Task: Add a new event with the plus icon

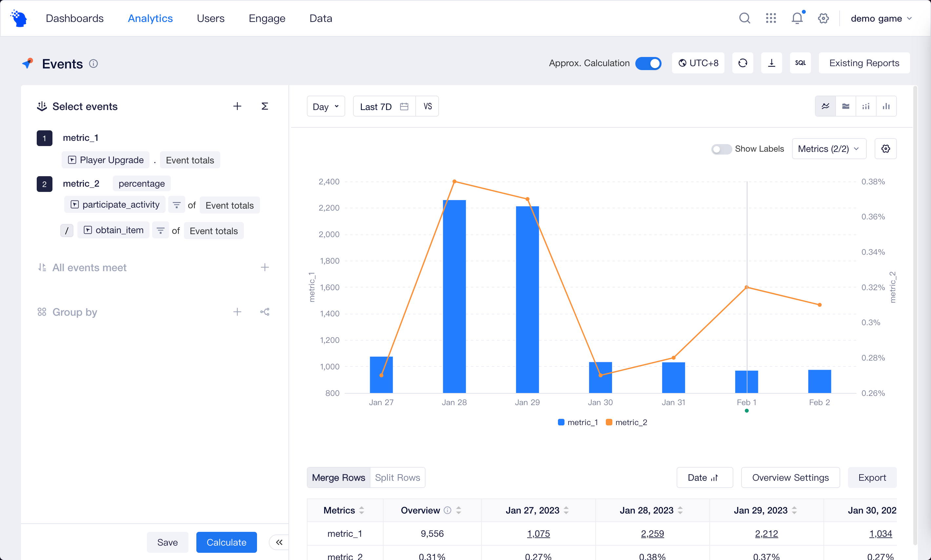Action: (x=237, y=106)
